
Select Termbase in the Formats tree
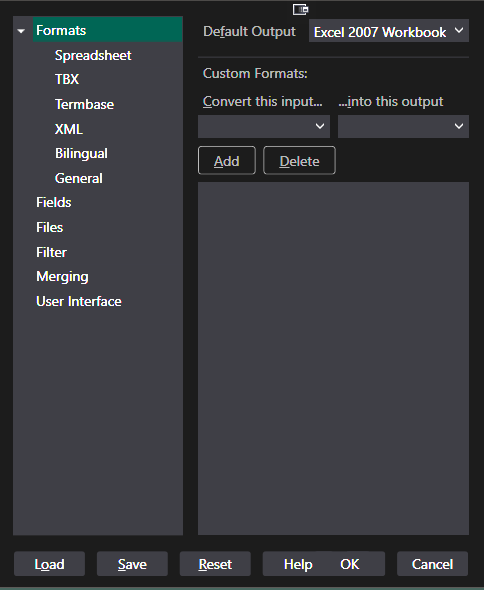pos(84,104)
